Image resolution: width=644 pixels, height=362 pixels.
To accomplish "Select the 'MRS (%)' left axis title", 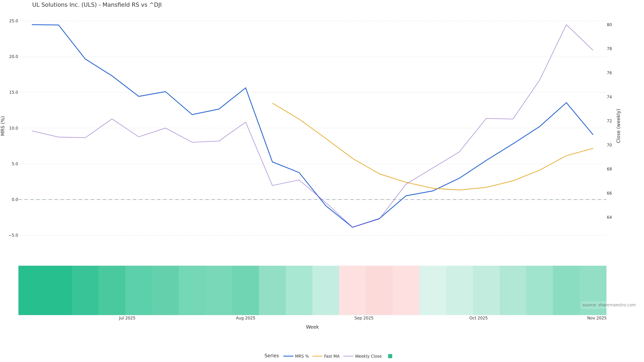I will [x=3, y=126].
